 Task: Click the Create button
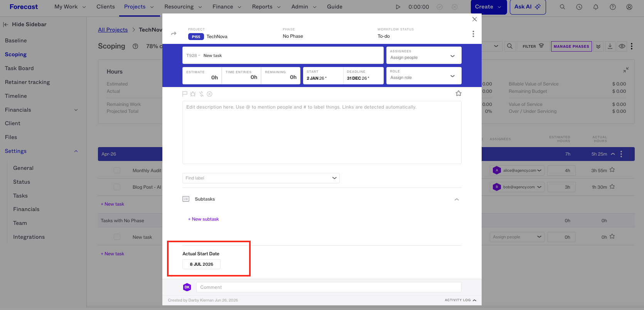click(x=489, y=7)
